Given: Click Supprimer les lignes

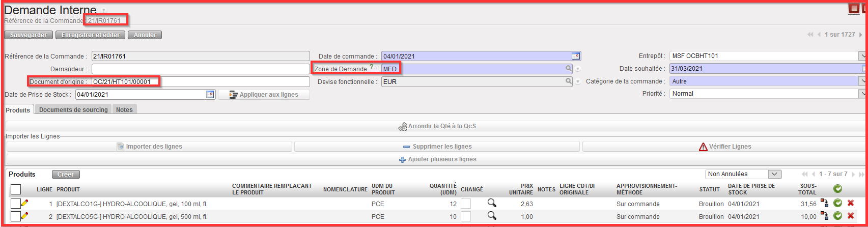Looking at the screenshot, I should 437,147.
